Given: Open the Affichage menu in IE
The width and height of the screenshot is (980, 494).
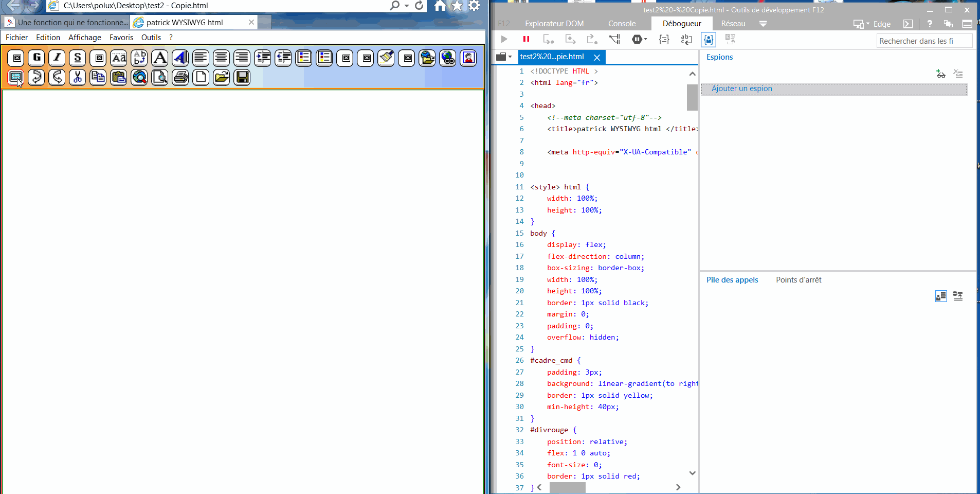Looking at the screenshot, I should pyautogui.click(x=85, y=38).
